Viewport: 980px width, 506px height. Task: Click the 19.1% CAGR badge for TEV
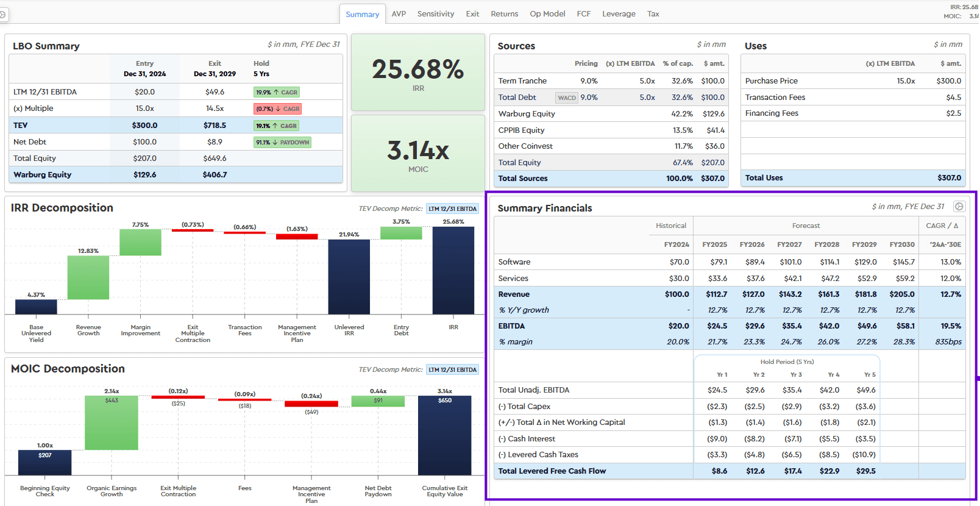[276, 126]
